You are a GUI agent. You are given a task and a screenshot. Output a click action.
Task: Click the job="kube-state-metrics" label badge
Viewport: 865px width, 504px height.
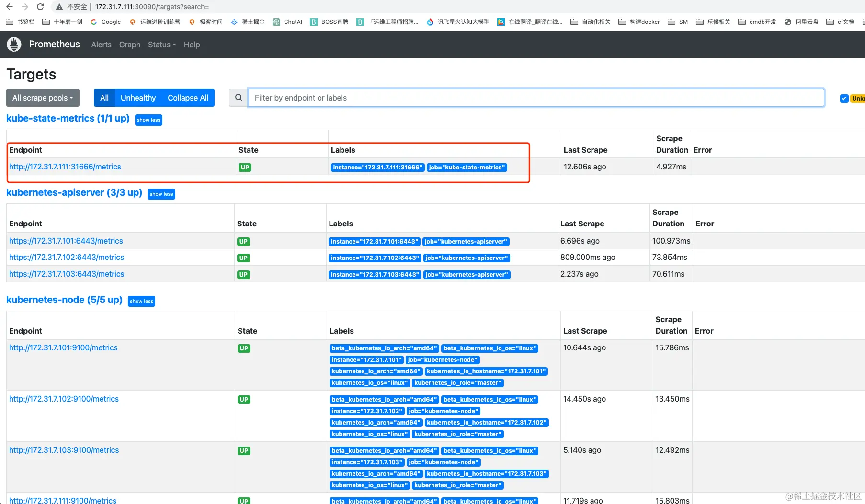click(467, 168)
